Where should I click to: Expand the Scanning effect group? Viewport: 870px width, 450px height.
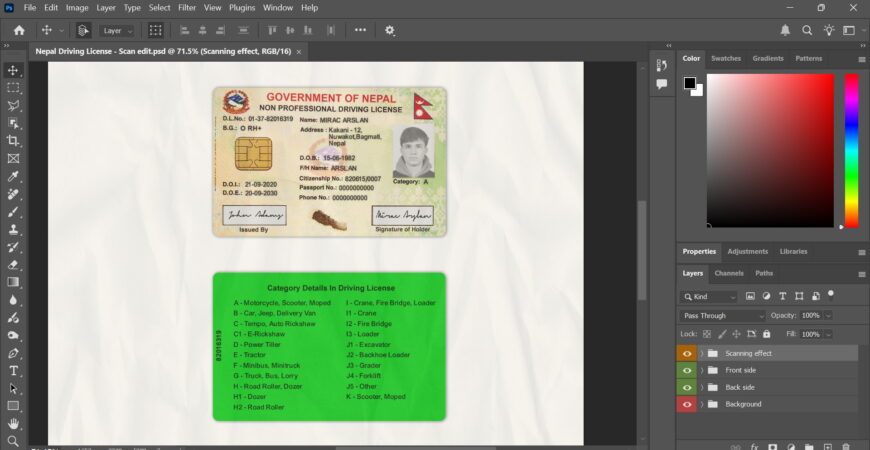click(702, 353)
